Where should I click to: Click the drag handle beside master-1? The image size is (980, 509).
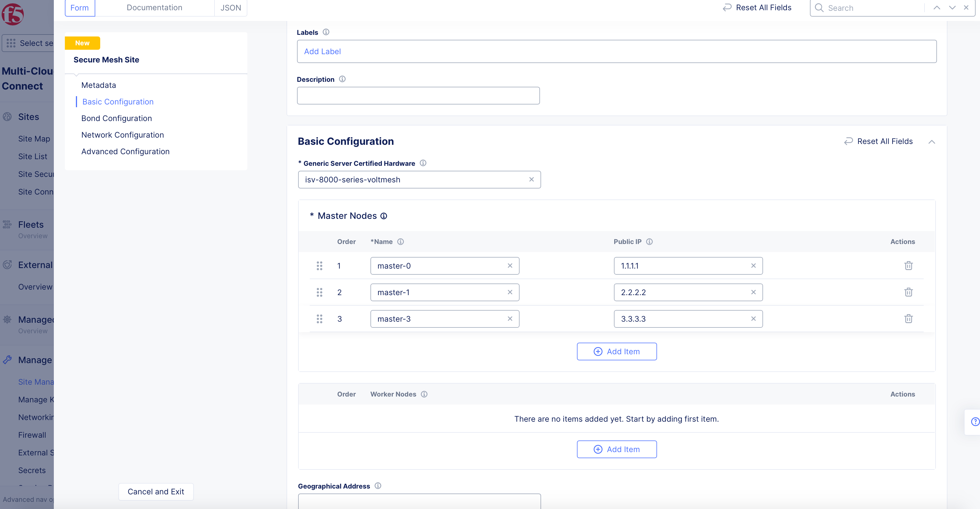tap(320, 292)
